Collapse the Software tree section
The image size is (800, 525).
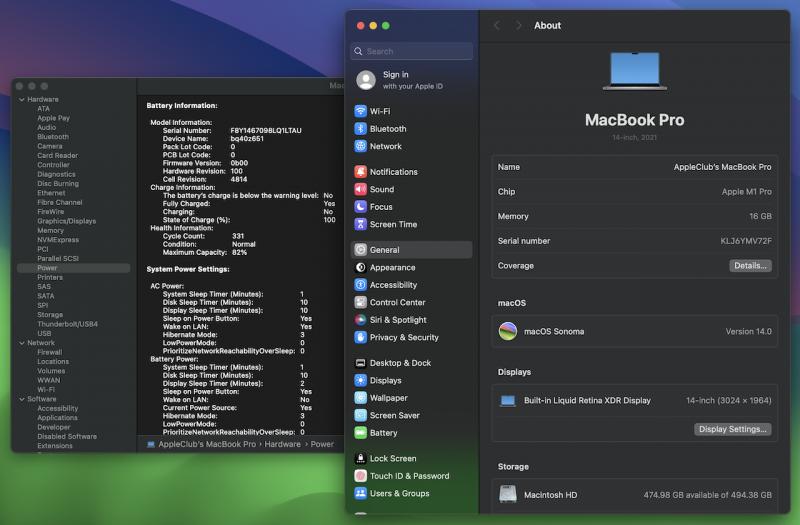tap(21, 399)
